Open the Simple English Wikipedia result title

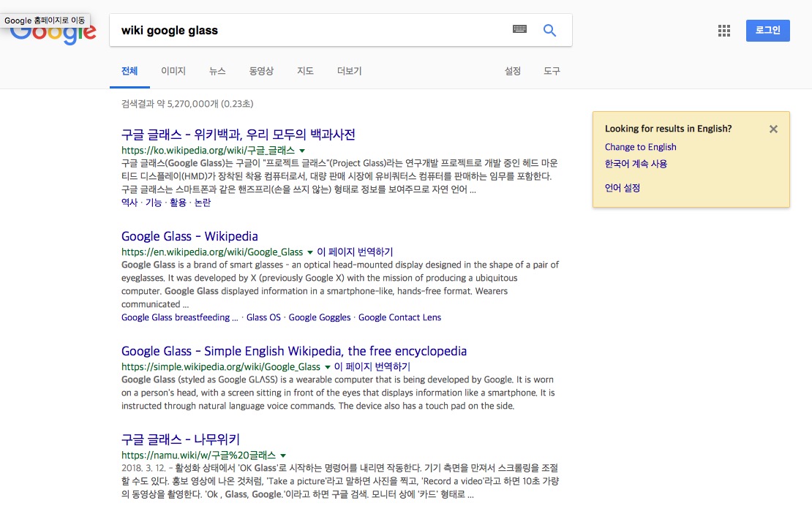click(x=294, y=351)
